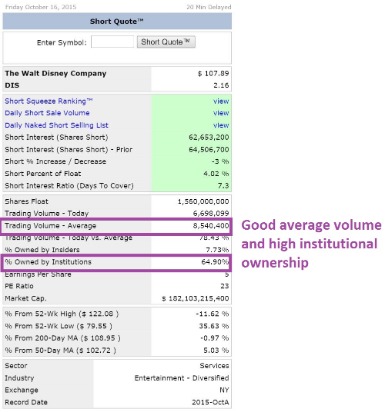This screenshot has height=412, width=385.
Task: Click the Enter Symbol input field
Action: (112, 42)
